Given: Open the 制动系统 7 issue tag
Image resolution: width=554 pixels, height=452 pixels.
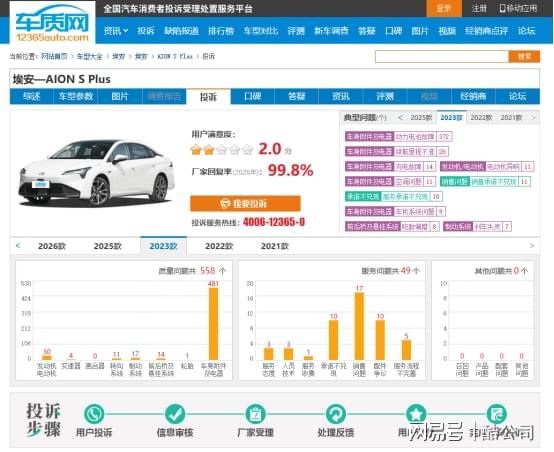Looking at the screenshot, I should (x=477, y=227).
